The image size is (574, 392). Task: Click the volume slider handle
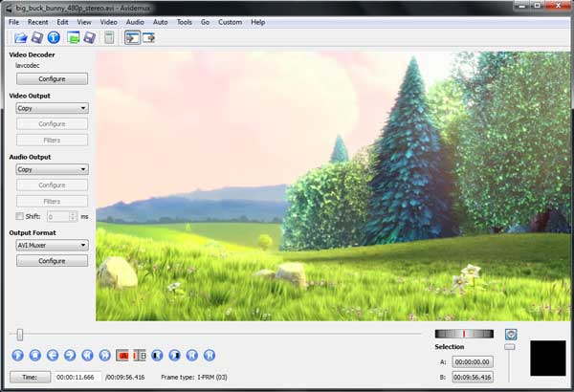(510, 347)
